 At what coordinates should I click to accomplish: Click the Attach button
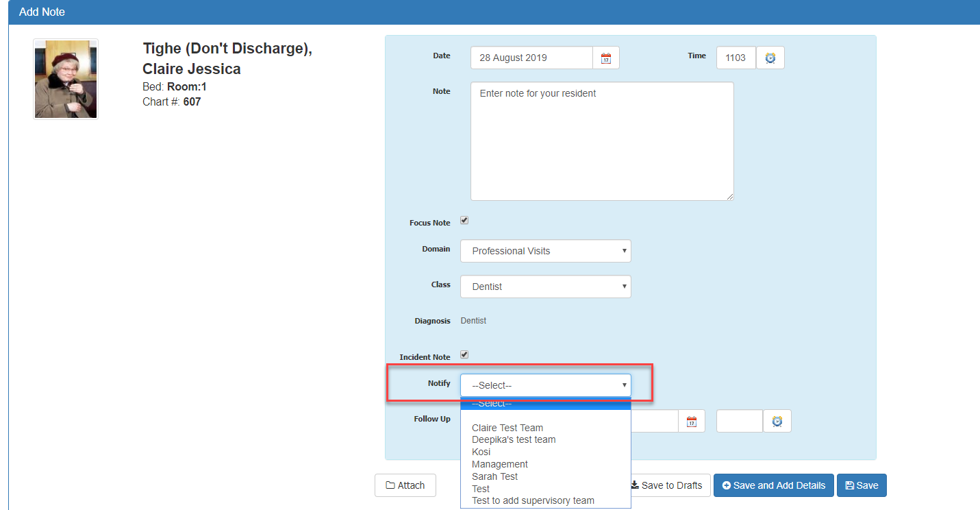(x=405, y=485)
